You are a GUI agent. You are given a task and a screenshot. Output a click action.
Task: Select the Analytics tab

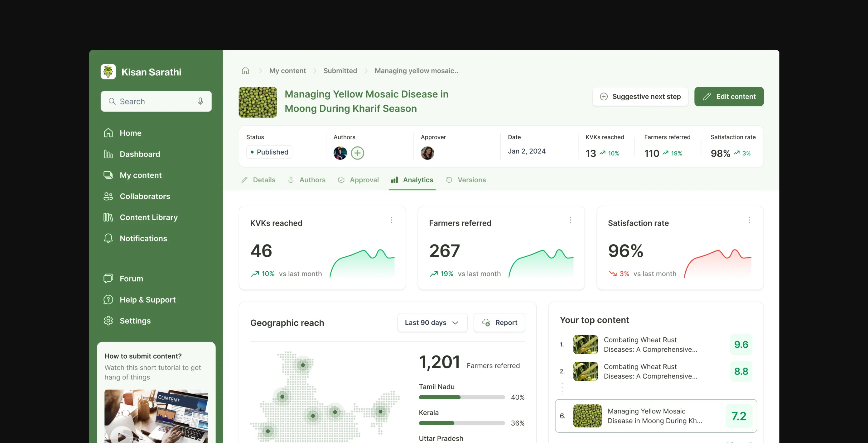(412, 180)
